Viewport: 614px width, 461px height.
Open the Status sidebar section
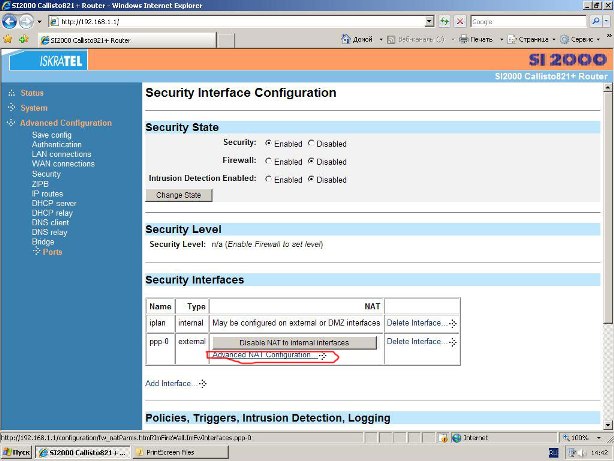32,93
